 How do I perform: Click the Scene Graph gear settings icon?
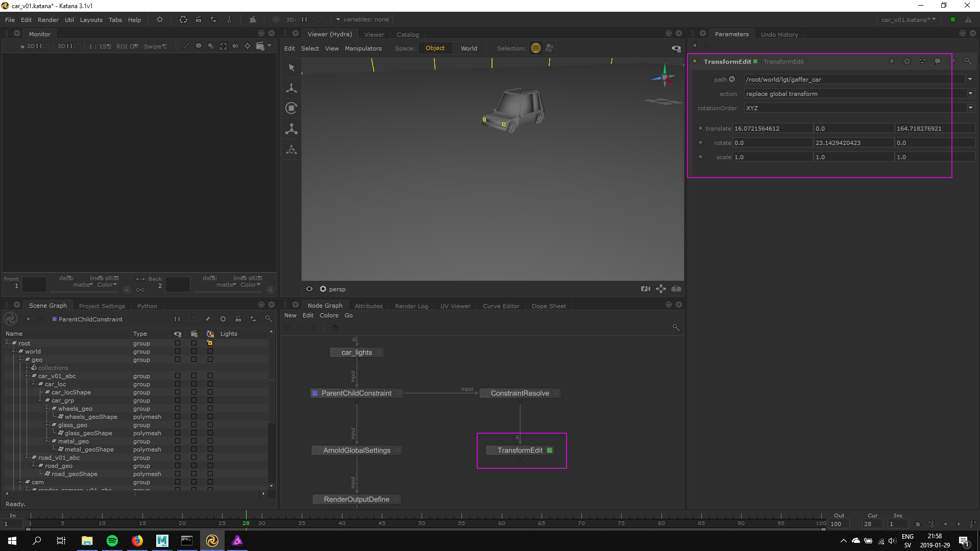click(223, 319)
